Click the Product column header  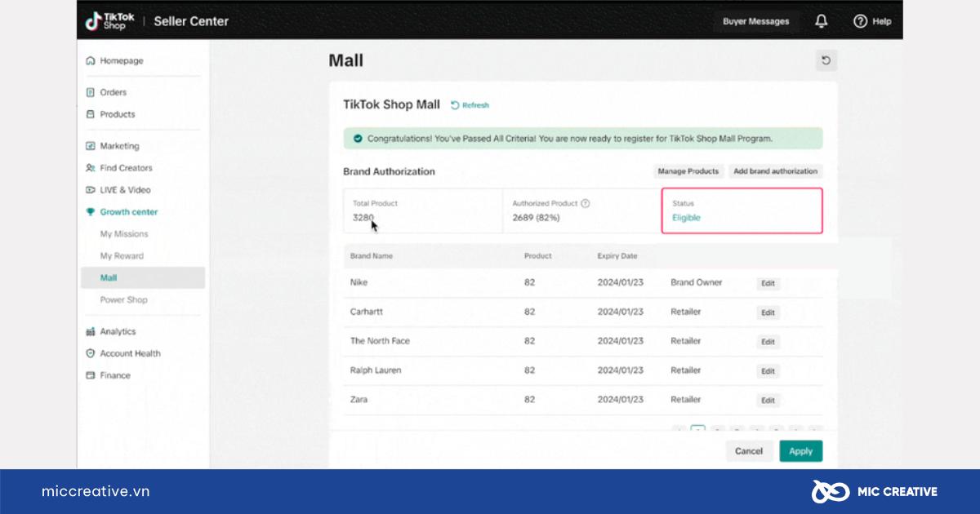pos(538,256)
